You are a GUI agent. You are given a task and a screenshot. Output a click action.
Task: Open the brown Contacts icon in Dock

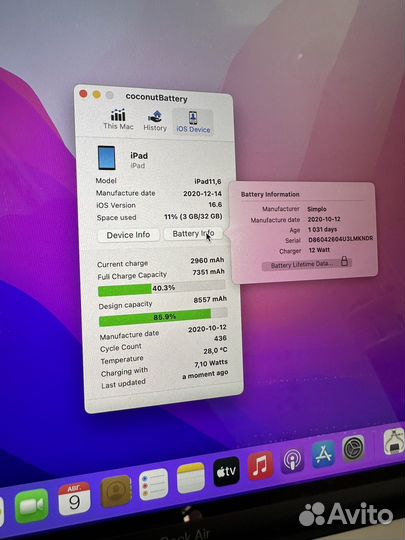coord(116,491)
